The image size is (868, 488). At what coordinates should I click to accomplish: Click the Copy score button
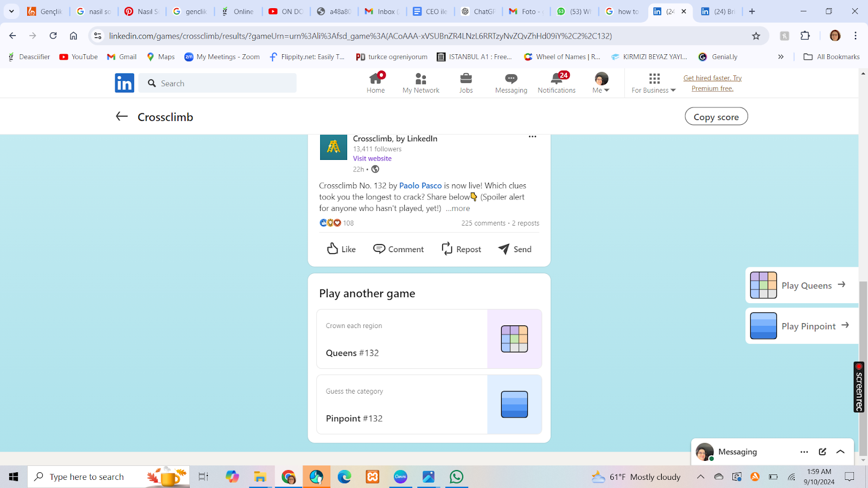(x=716, y=117)
